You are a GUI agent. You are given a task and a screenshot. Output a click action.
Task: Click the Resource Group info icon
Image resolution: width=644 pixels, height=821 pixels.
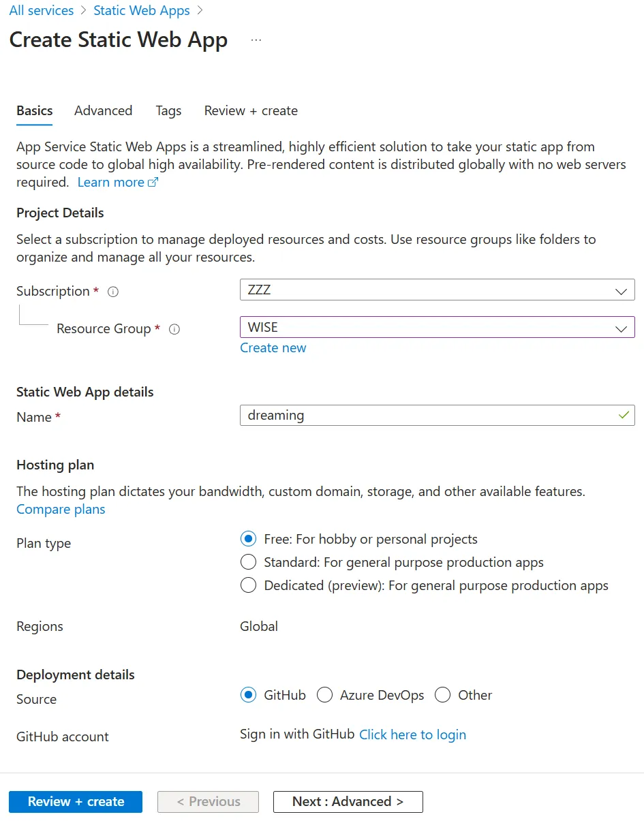pyautogui.click(x=174, y=329)
